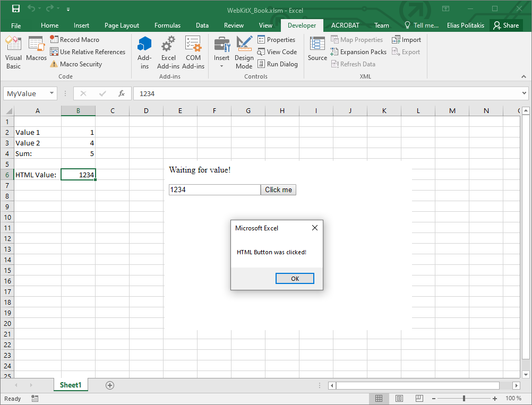Viewport: 532px width, 405px height.
Task: Start Record Macro
Action: (75, 39)
